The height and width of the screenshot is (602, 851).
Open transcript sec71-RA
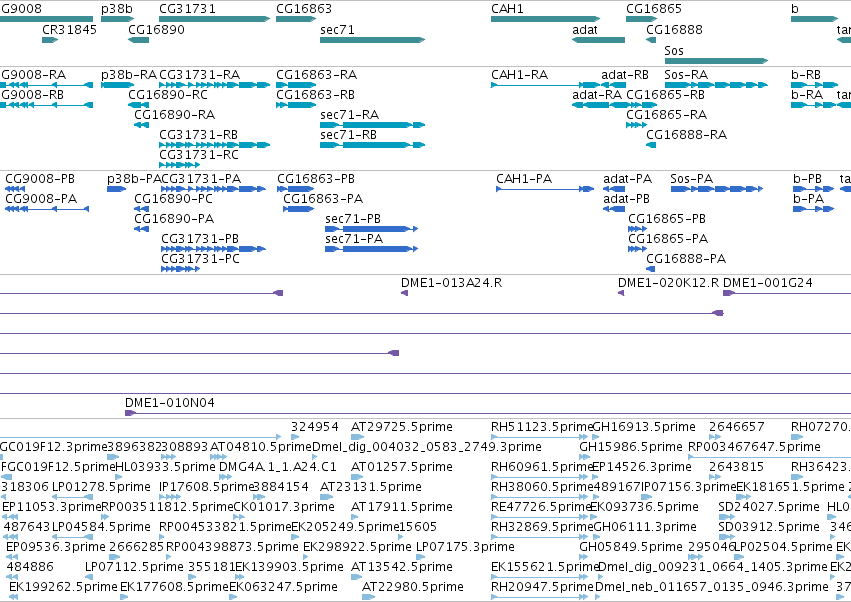point(350,115)
